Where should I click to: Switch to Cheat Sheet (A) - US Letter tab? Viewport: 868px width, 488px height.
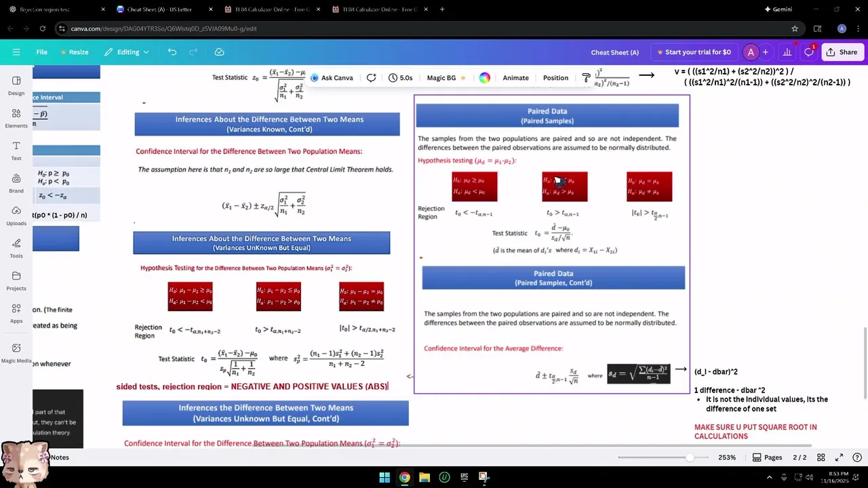(164, 9)
